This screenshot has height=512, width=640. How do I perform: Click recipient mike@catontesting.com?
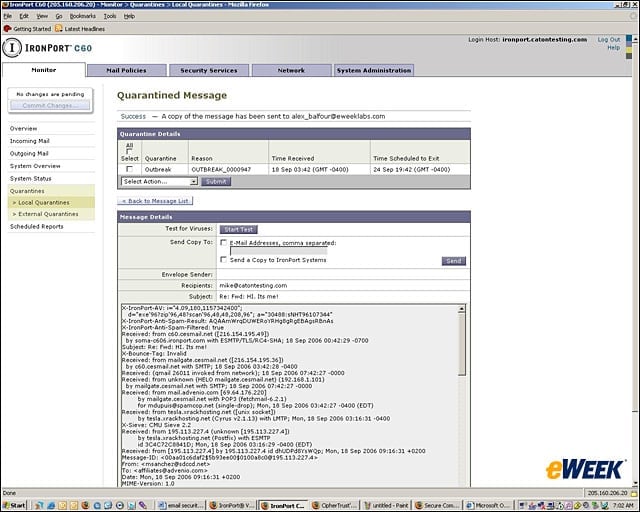[x=253, y=286]
